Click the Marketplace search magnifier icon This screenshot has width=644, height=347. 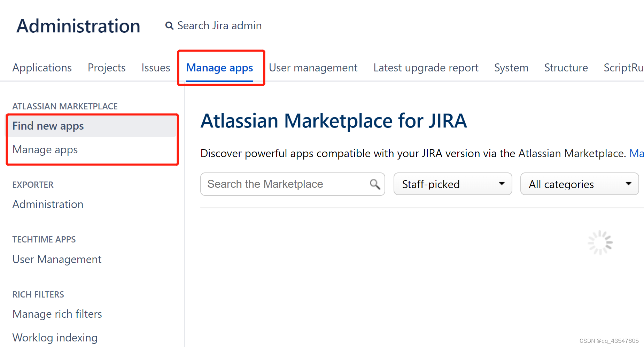point(375,184)
